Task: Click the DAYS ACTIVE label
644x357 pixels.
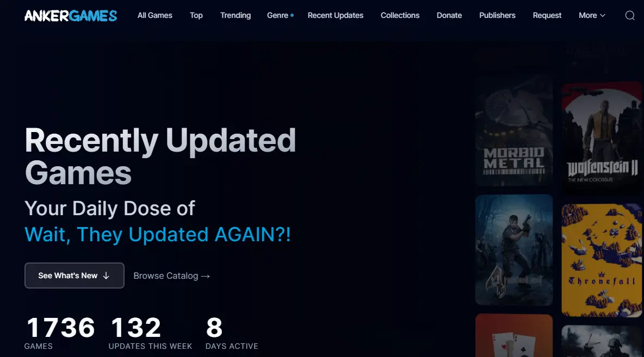Action: 232,346
